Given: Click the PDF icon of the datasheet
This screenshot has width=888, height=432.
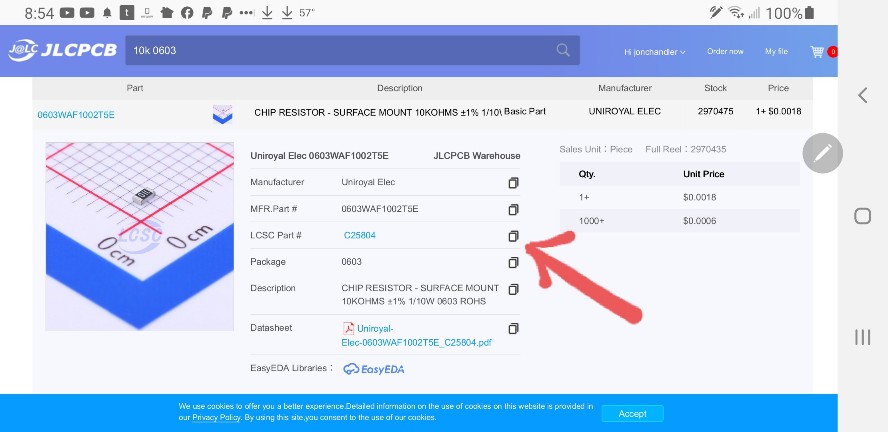Looking at the screenshot, I should click(x=348, y=328).
